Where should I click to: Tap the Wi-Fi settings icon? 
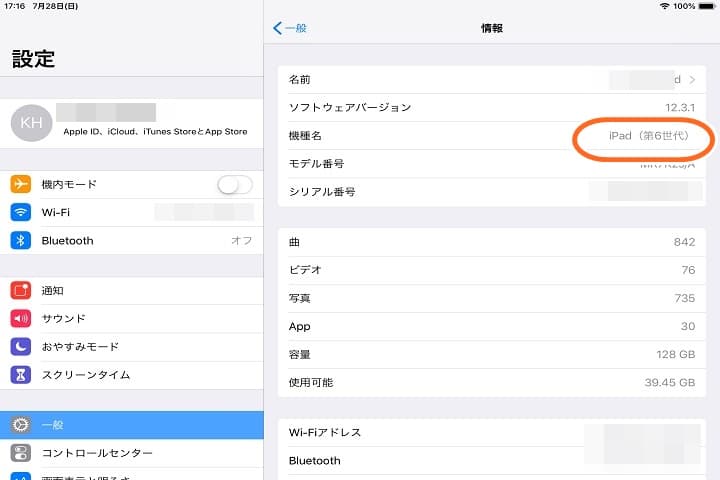pos(21,212)
